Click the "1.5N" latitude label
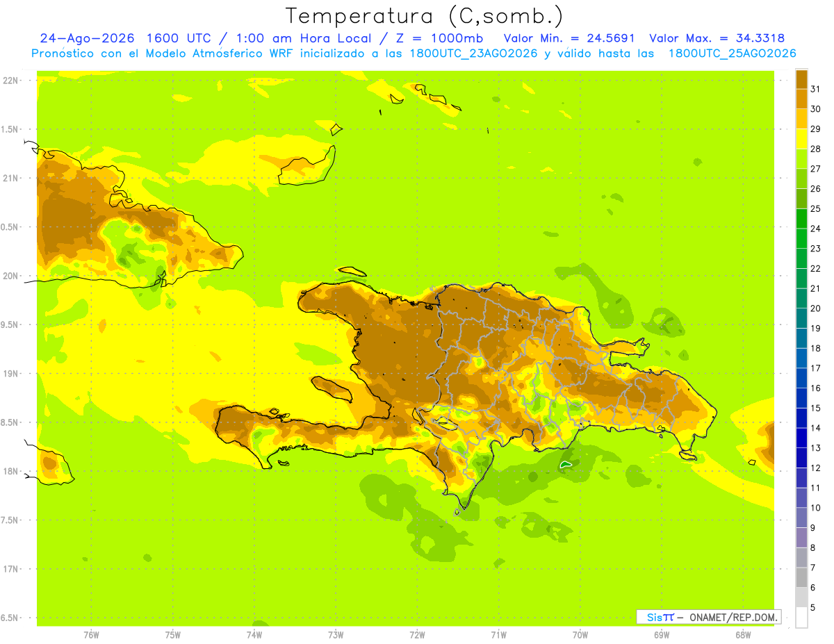 pos(10,129)
